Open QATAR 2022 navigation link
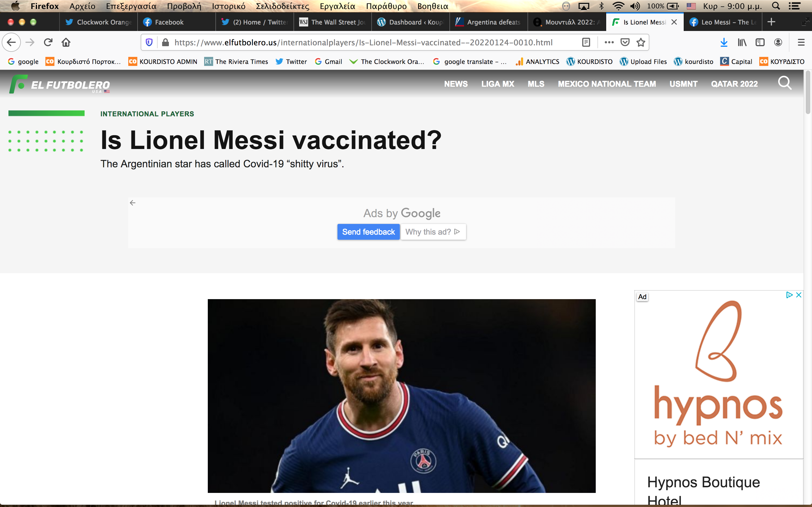The image size is (812, 507). point(734,84)
